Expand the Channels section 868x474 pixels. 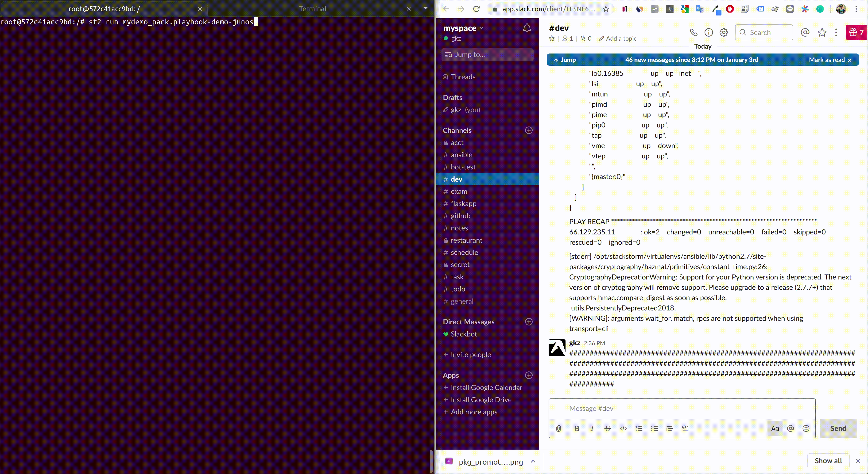coord(457,130)
